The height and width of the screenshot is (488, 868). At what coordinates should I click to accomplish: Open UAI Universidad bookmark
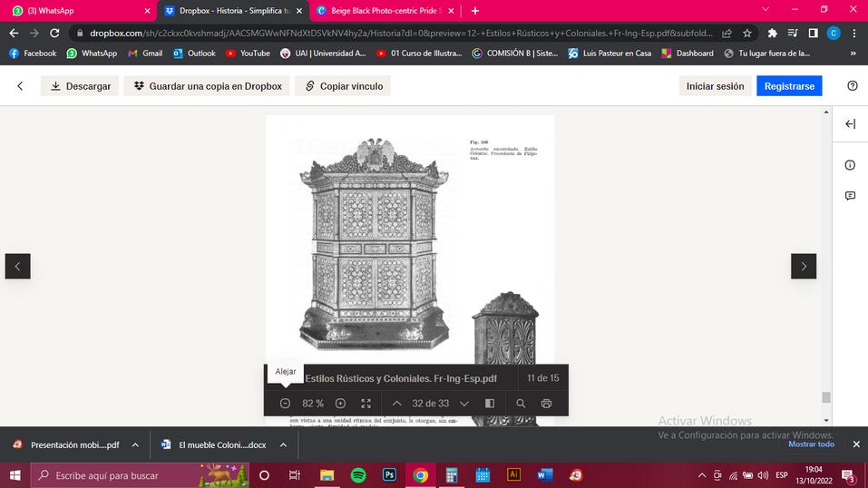point(323,54)
